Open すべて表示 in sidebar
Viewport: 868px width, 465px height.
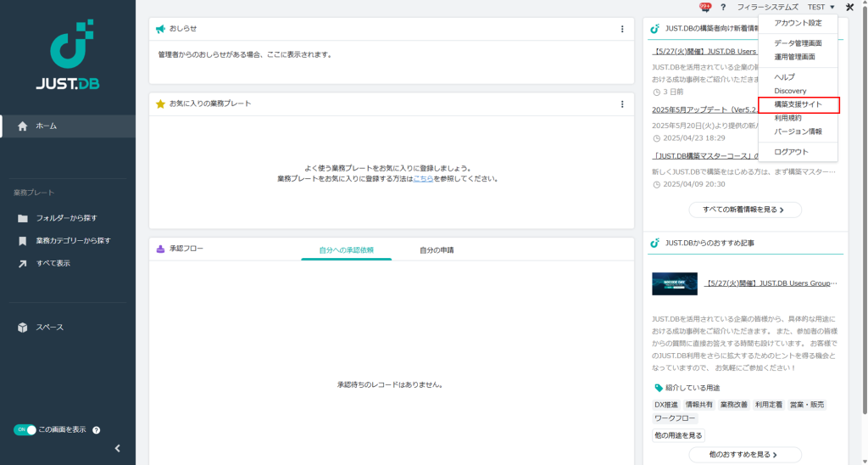pyautogui.click(x=68, y=264)
